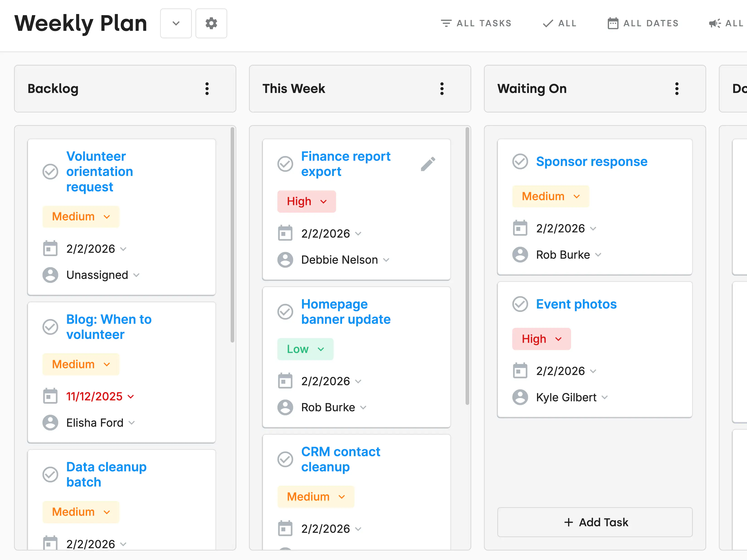Open Backlog column three-dot menu

[207, 89]
